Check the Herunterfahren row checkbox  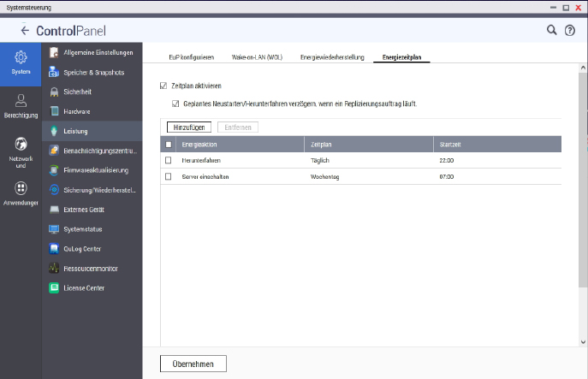click(x=168, y=160)
